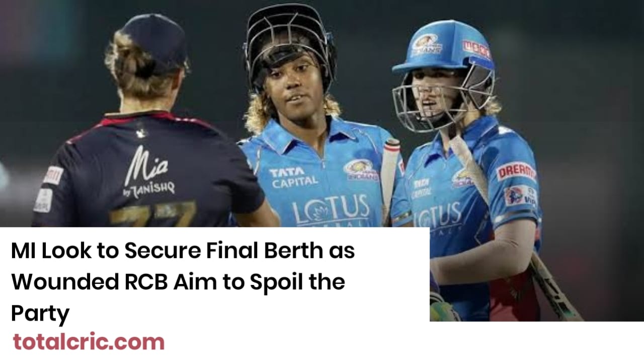Click the sleeve patch on dark RCB jersey
Viewport: 644px width, 362px height.
point(52,175)
